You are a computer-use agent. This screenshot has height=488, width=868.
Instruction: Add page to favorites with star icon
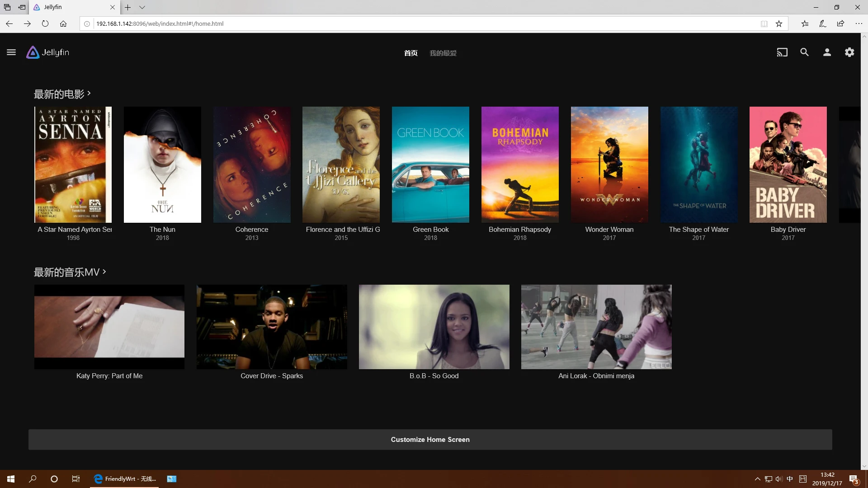tap(779, 24)
